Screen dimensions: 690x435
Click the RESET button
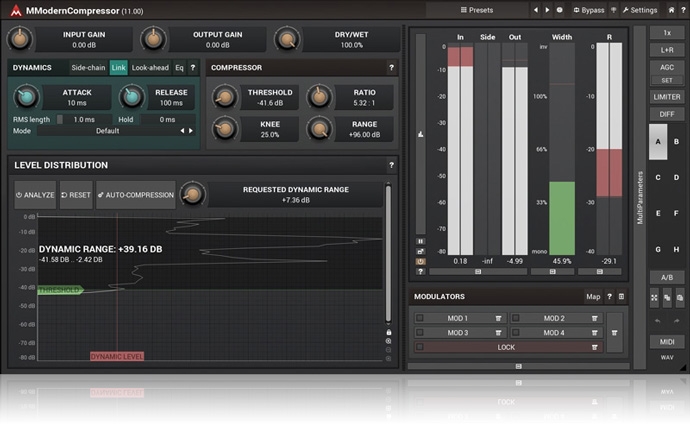pyautogui.click(x=76, y=195)
